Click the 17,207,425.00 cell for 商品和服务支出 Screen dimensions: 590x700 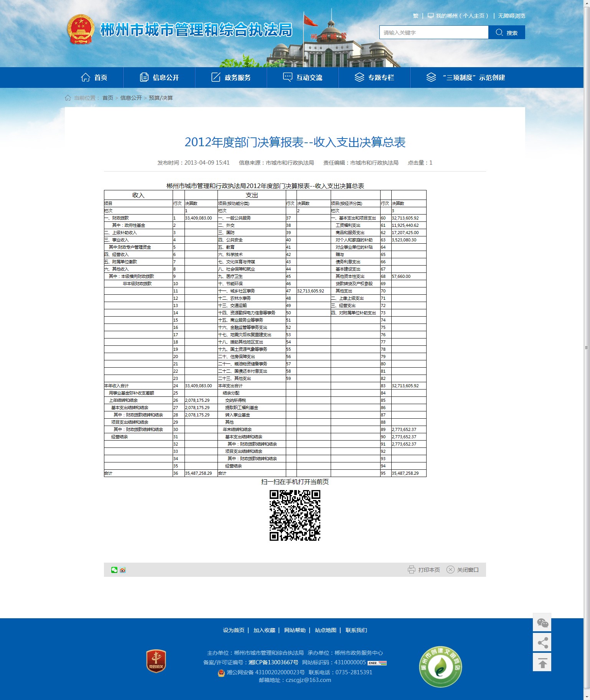click(x=409, y=233)
